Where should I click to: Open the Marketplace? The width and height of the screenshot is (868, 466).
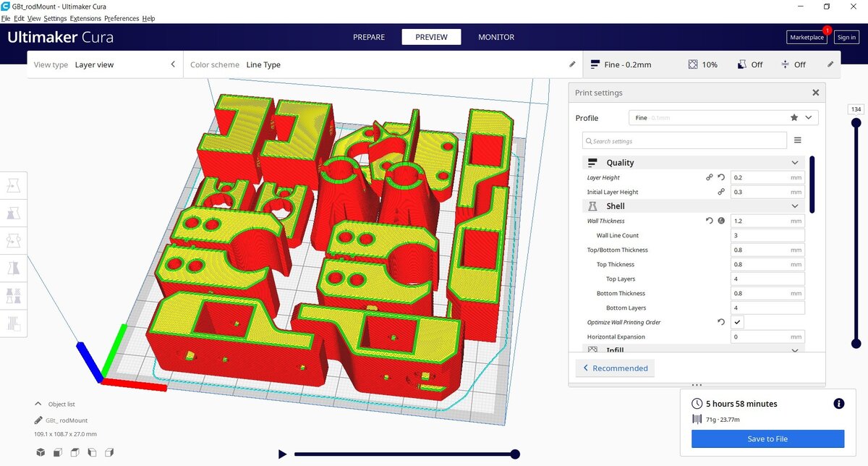click(x=807, y=37)
